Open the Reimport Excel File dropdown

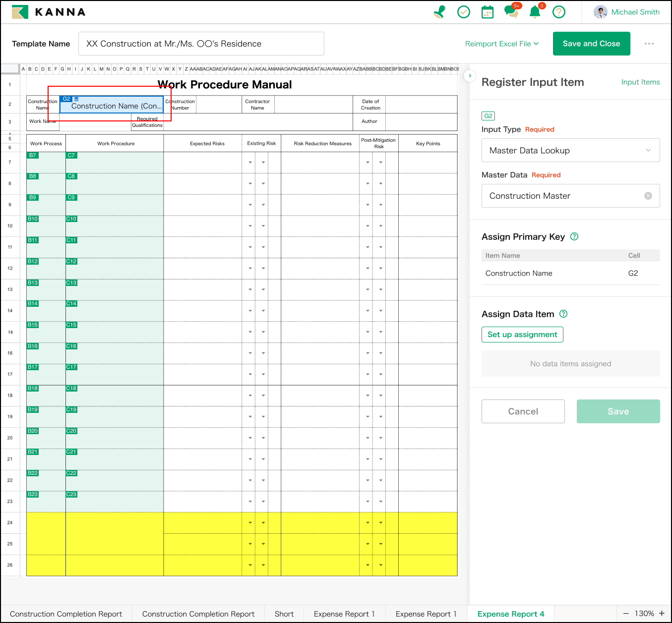(x=502, y=44)
